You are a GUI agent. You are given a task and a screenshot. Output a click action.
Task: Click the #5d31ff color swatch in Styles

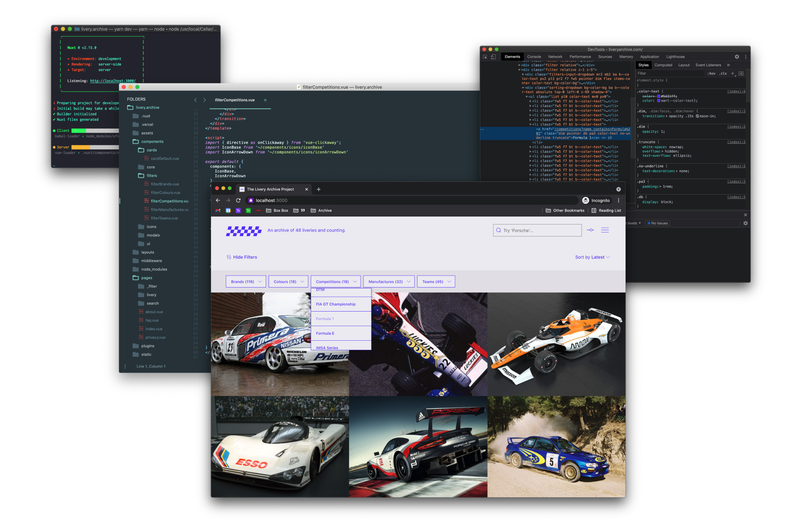(659, 96)
